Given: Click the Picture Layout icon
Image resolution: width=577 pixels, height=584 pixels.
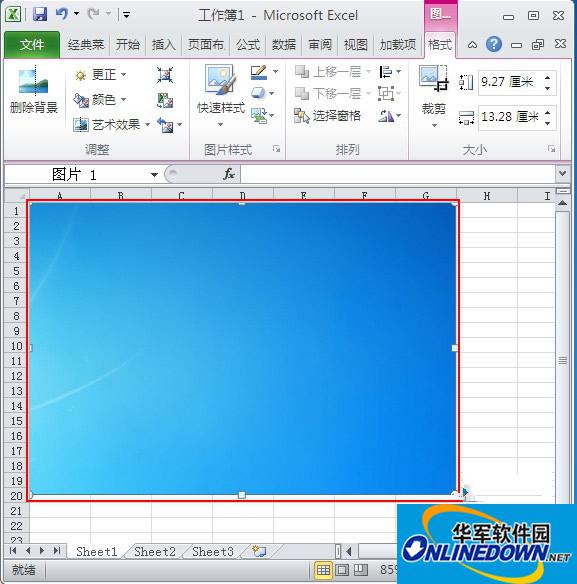Looking at the screenshot, I should [x=259, y=115].
